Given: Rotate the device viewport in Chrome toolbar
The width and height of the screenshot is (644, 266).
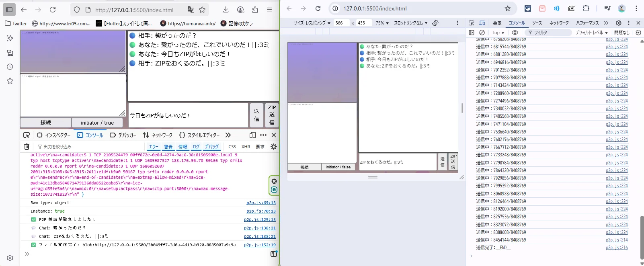Looking at the screenshot, I should click(x=435, y=23).
